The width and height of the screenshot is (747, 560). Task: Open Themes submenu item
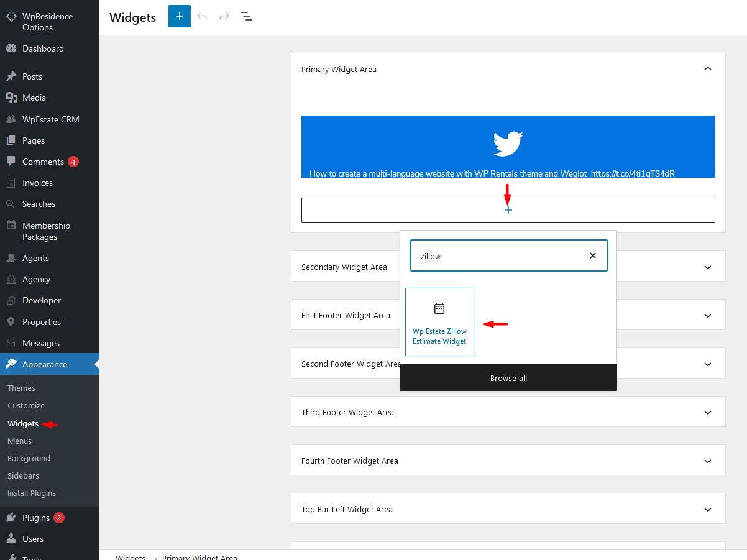click(x=22, y=388)
